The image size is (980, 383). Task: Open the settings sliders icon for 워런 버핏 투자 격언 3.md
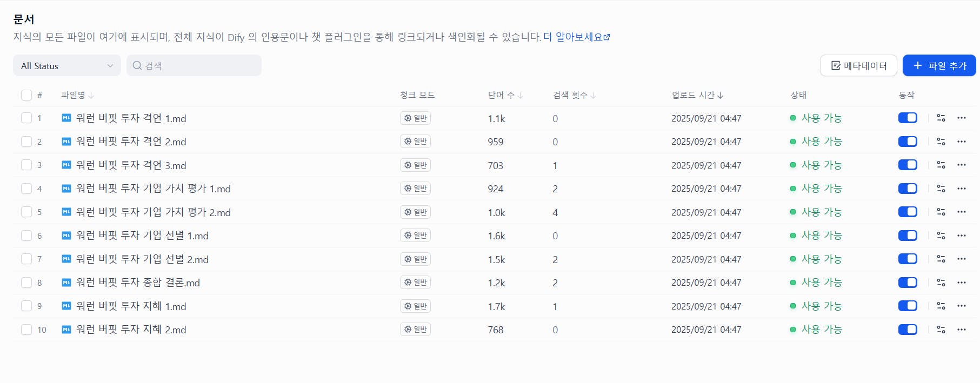pos(941,165)
